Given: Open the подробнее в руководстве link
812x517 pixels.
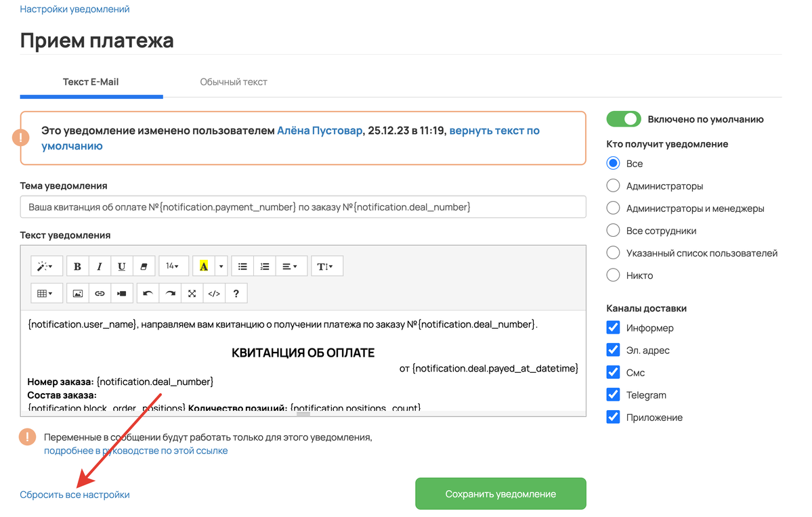Looking at the screenshot, I should coord(135,450).
